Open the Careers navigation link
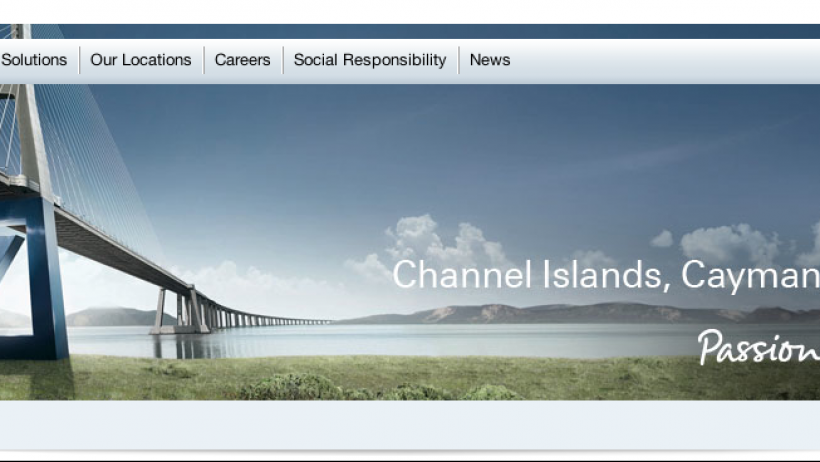This screenshot has width=820, height=462. point(243,60)
